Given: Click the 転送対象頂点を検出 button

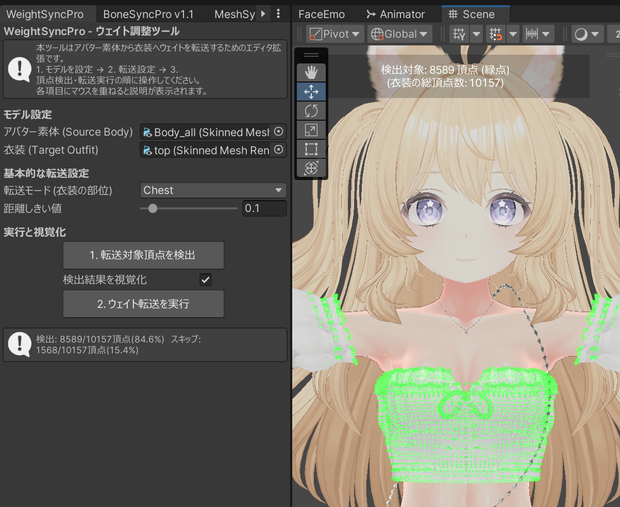Looking at the screenshot, I should coord(144,255).
